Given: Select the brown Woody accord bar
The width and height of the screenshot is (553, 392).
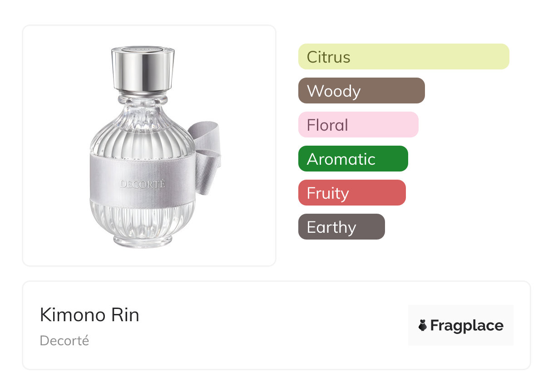Looking at the screenshot, I should coord(361,91).
